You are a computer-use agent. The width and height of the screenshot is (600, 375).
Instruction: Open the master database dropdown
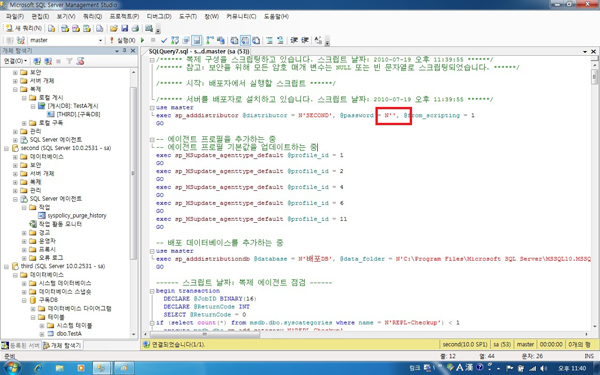tap(100, 40)
